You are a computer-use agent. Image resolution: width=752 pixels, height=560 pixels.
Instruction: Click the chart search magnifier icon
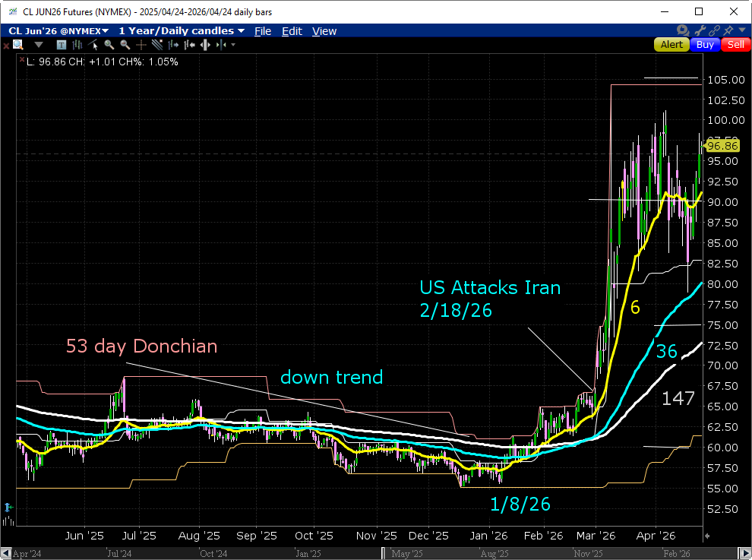(x=18, y=45)
